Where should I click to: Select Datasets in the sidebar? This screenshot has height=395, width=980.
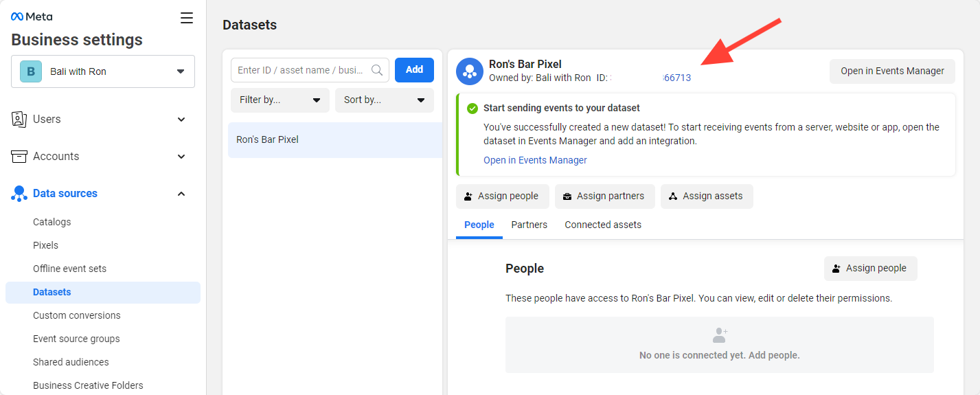coord(103,293)
